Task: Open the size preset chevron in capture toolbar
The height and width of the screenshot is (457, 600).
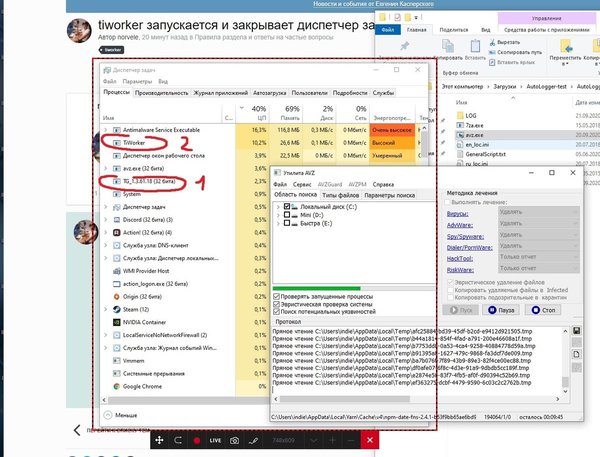Action: [x=313, y=441]
